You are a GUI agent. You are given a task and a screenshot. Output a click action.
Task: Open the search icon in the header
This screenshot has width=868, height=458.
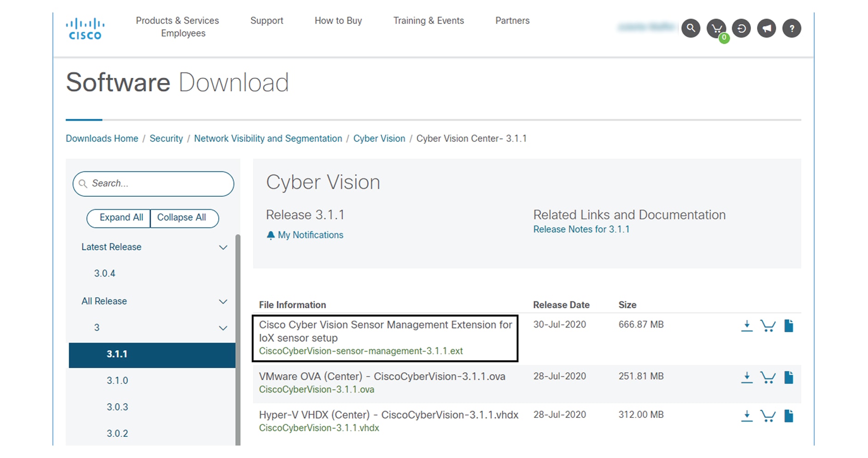691,28
